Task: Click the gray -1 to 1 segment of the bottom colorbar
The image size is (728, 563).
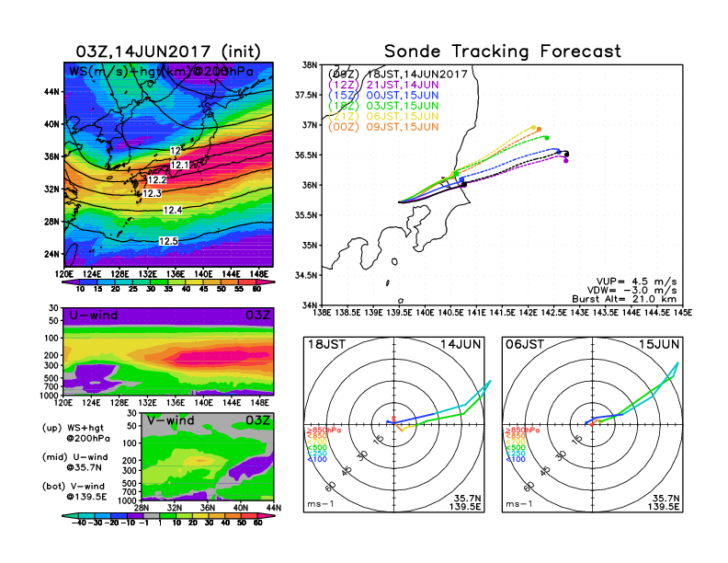Action: (152, 515)
